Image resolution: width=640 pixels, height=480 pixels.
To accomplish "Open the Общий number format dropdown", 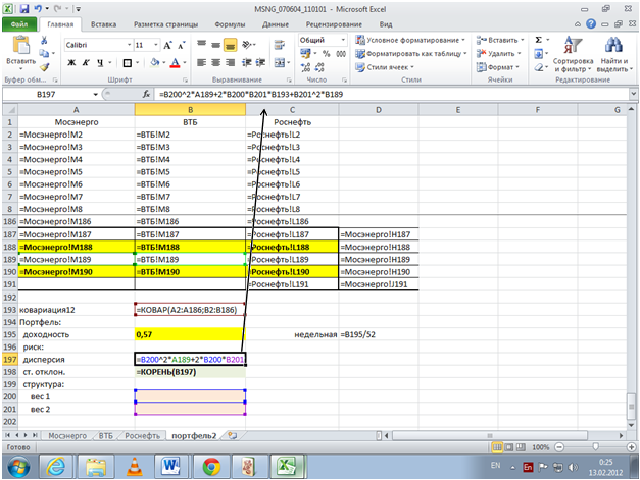I will (x=343, y=40).
